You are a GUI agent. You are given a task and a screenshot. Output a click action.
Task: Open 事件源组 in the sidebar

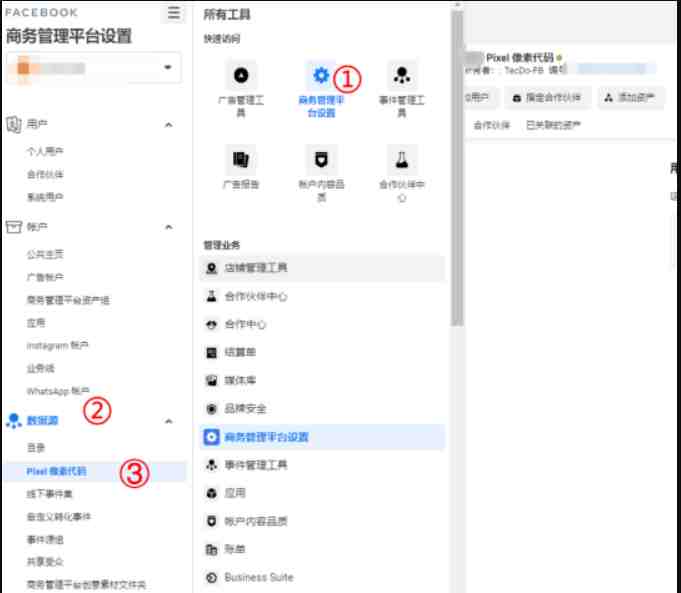(45, 540)
